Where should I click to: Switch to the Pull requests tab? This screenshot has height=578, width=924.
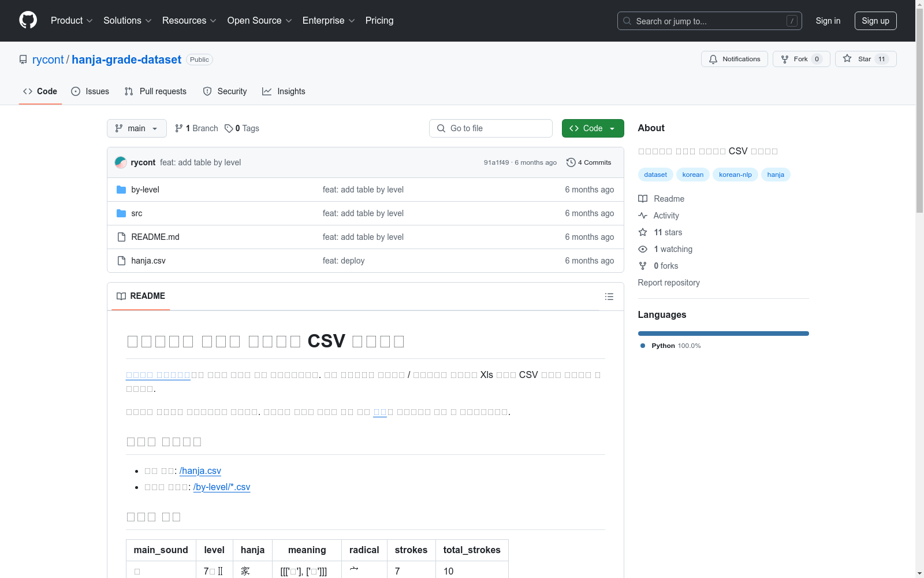coord(155,91)
